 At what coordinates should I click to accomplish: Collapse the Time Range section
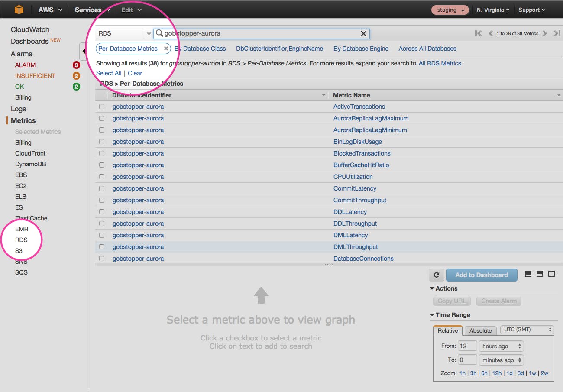(432, 315)
